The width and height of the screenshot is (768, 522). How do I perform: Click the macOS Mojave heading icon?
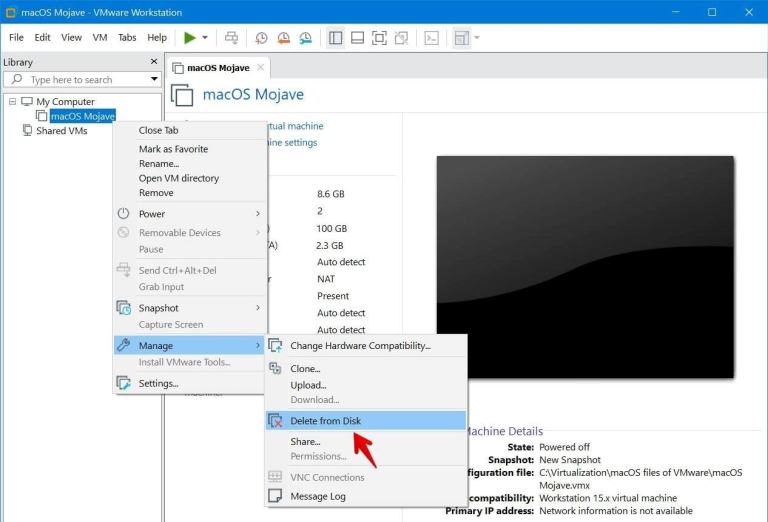(x=182, y=95)
